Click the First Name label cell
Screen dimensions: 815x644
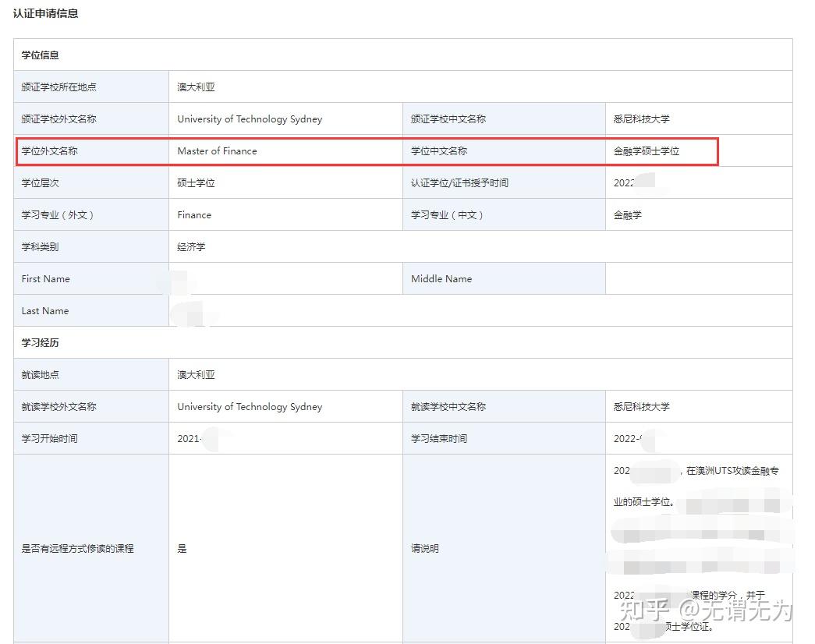tap(46, 279)
